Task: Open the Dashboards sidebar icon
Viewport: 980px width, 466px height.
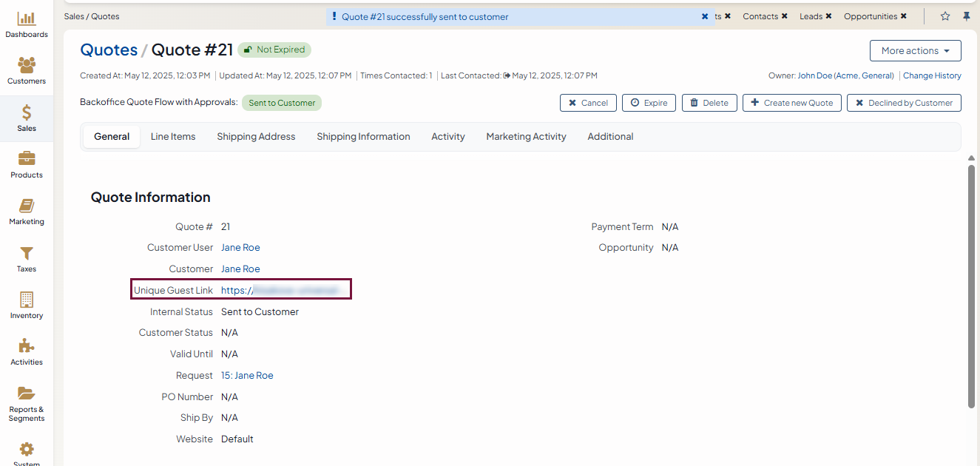Action: tap(27, 19)
